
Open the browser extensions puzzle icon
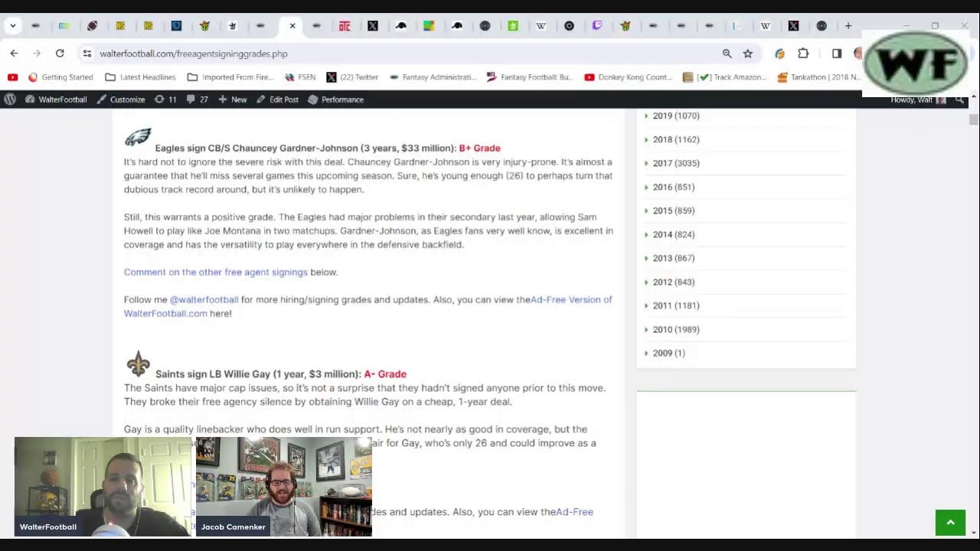(x=803, y=54)
